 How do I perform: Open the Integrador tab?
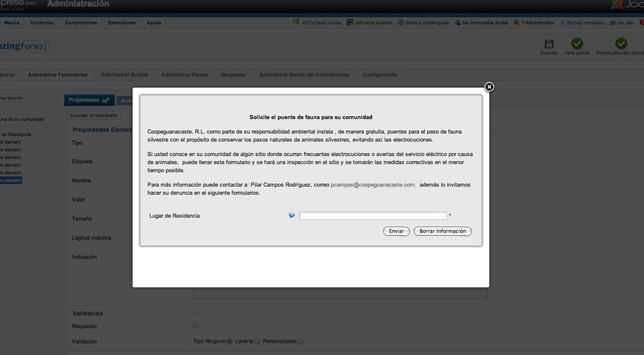233,75
